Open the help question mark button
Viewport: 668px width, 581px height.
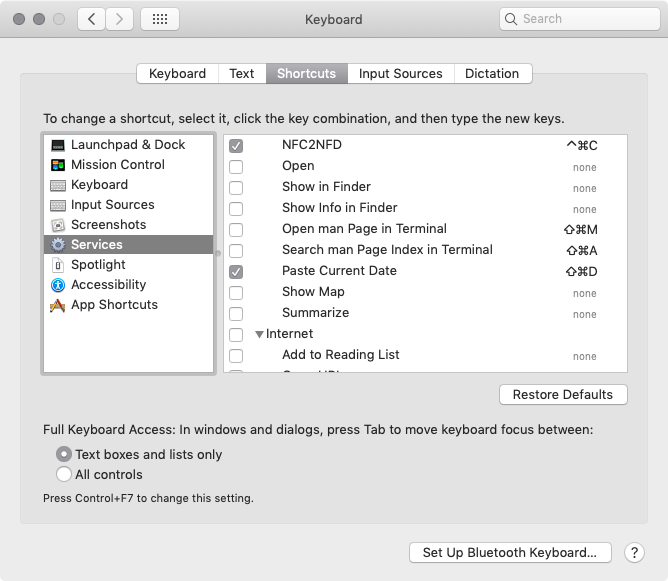634,552
